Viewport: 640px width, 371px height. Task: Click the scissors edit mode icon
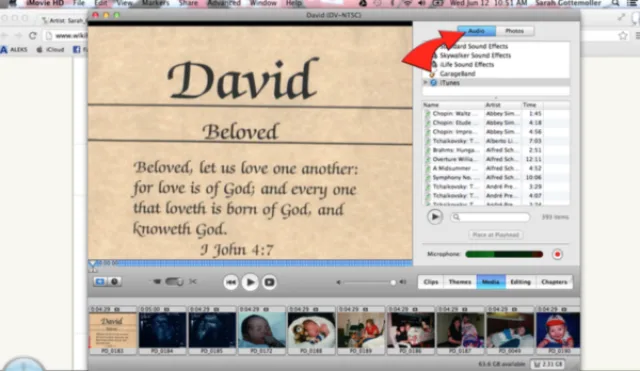tap(193, 282)
